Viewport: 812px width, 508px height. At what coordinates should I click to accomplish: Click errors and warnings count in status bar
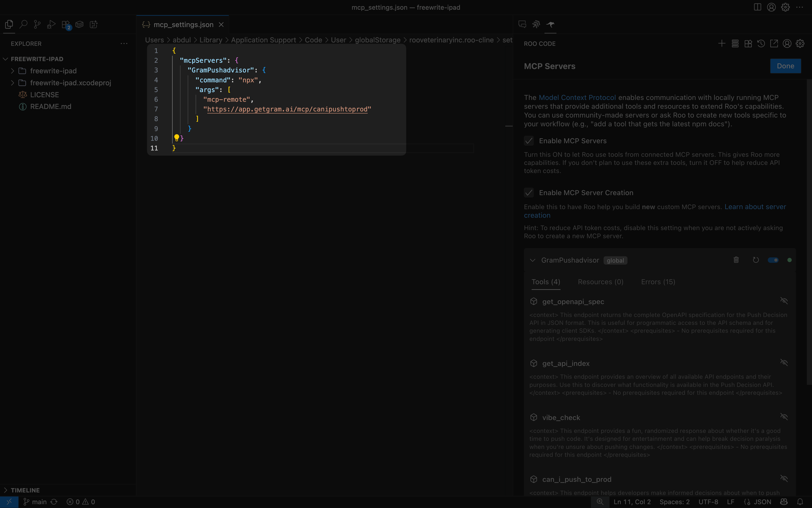tap(81, 502)
